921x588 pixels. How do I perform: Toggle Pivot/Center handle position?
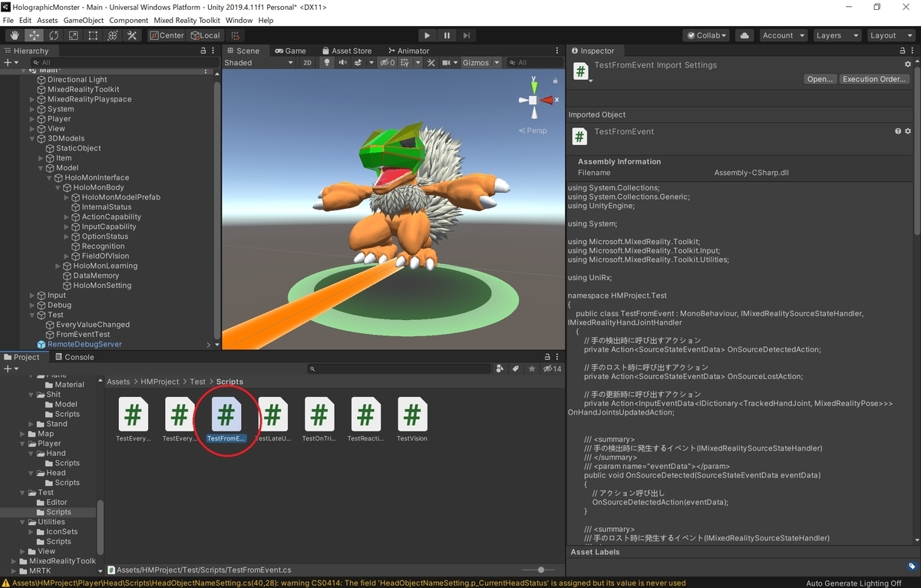tap(167, 35)
